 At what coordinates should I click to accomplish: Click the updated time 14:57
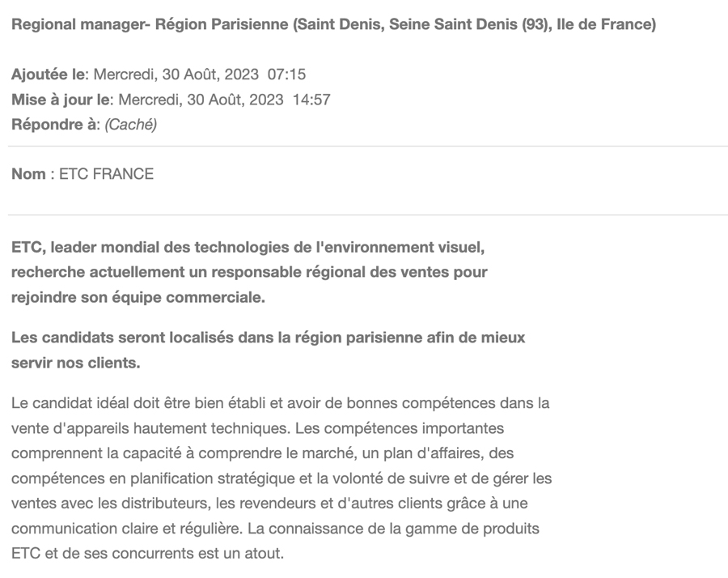(311, 100)
